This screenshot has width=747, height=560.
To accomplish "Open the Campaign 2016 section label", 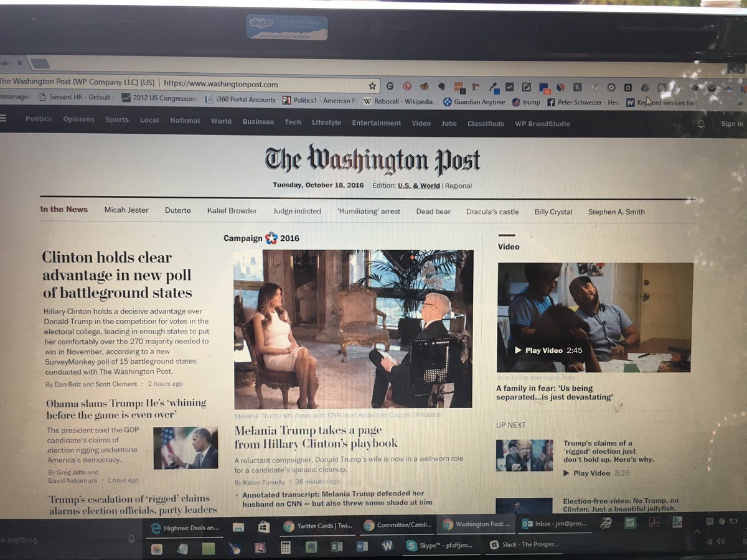I will coord(261,238).
